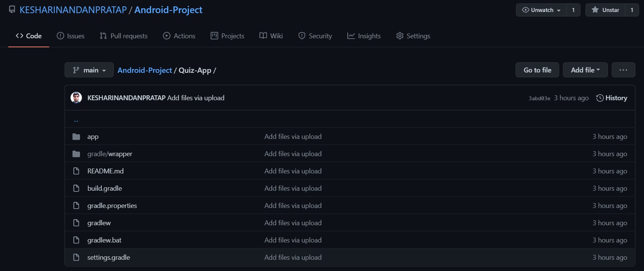Image resolution: width=644 pixels, height=271 pixels.
Task: Expand the main branch selector dropdown
Action: click(89, 70)
